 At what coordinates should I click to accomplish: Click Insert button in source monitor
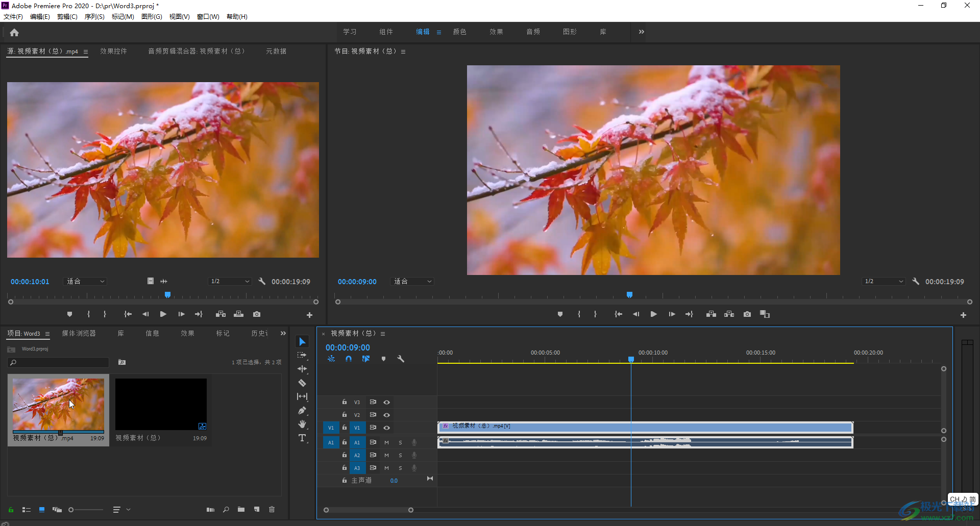(220, 314)
